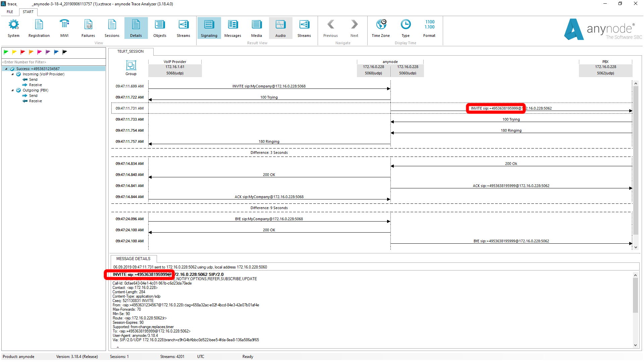Click the red flag filter
The image size is (644, 362).
pos(23,52)
